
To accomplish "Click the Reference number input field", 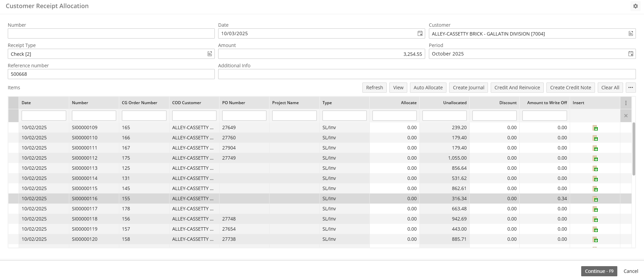I will (x=111, y=74).
